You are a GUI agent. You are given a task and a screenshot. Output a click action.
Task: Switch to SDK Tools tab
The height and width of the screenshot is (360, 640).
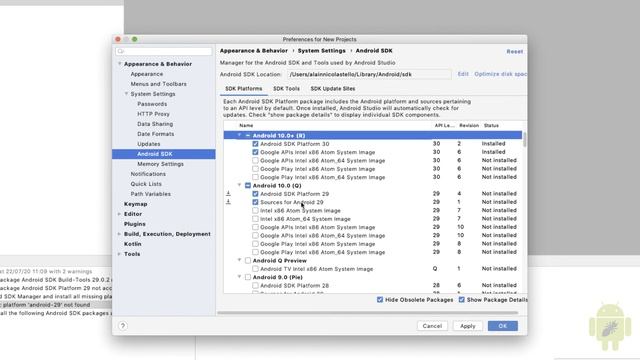pyautogui.click(x=286, y=89)
